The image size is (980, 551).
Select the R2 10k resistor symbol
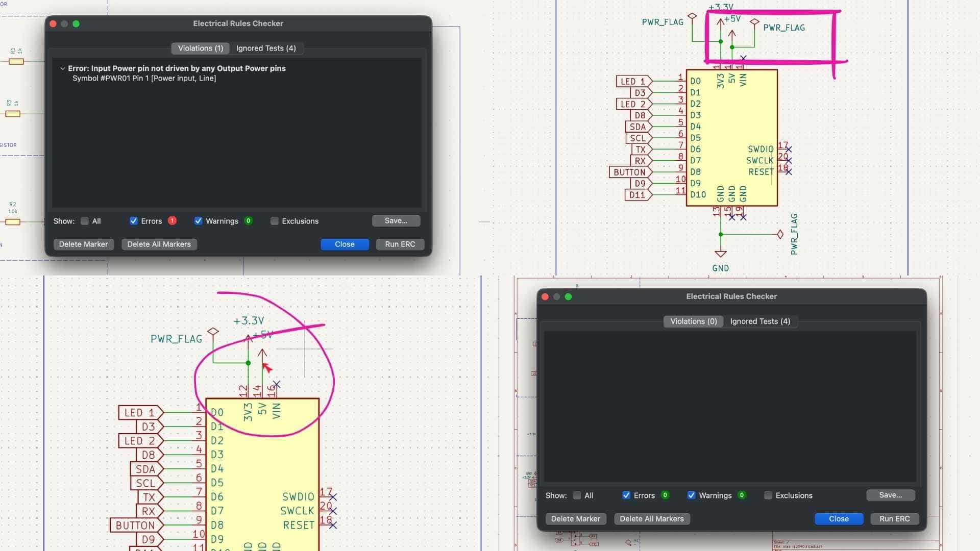[13, 222]
